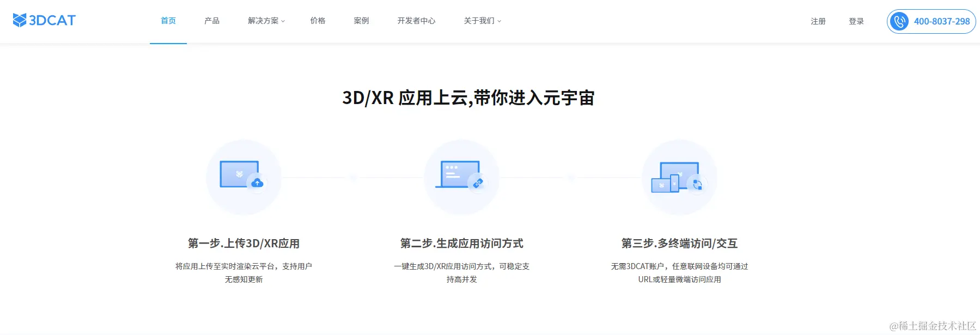Click the title 第三步.多终端访问/交互
The width and height of the screenshot is (980, 335).
[679, 243]
